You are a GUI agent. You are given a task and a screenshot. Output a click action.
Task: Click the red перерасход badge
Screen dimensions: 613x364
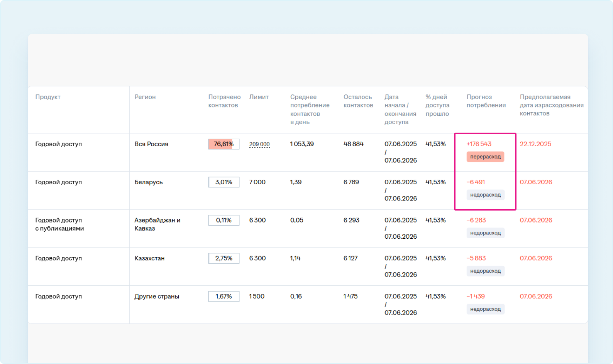point(485,157)
